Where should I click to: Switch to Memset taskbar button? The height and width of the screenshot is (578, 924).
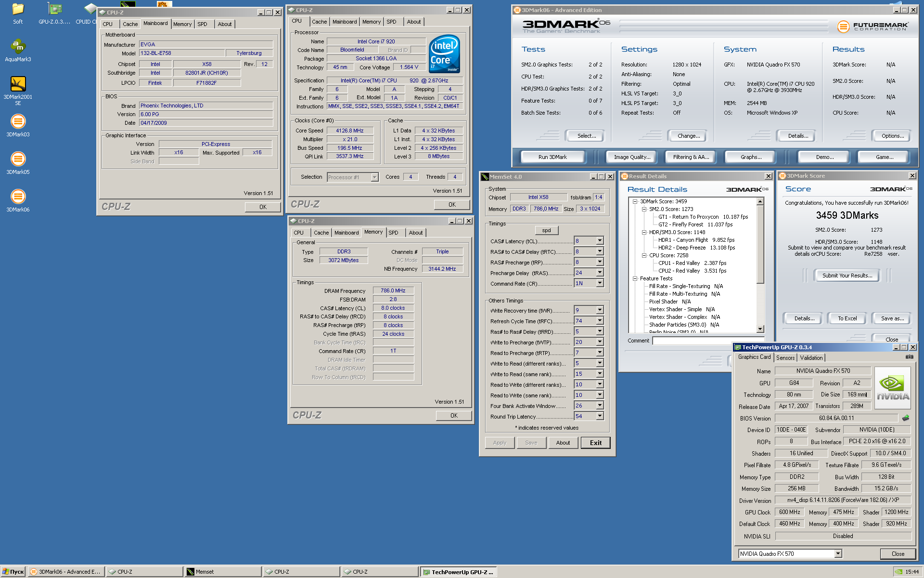click(222, 572)
